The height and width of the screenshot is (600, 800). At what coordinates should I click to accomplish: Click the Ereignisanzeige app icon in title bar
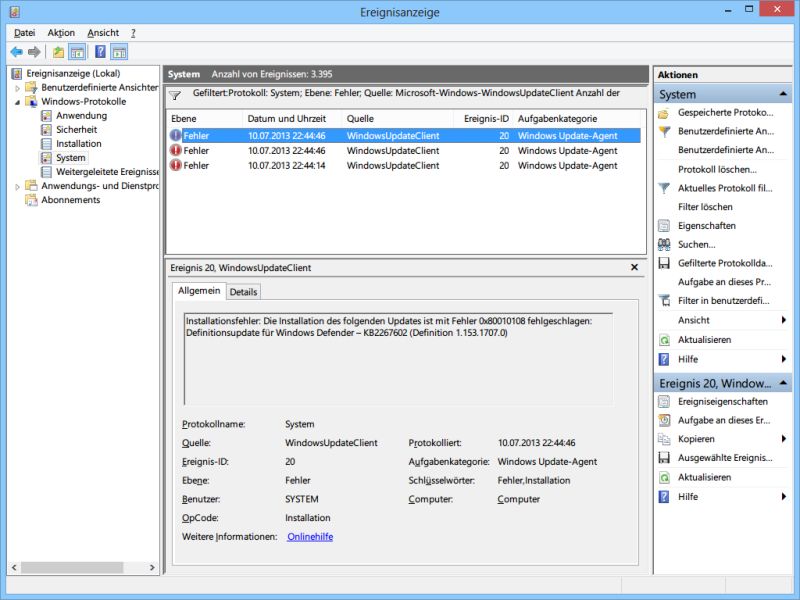(x=15, y=11)
